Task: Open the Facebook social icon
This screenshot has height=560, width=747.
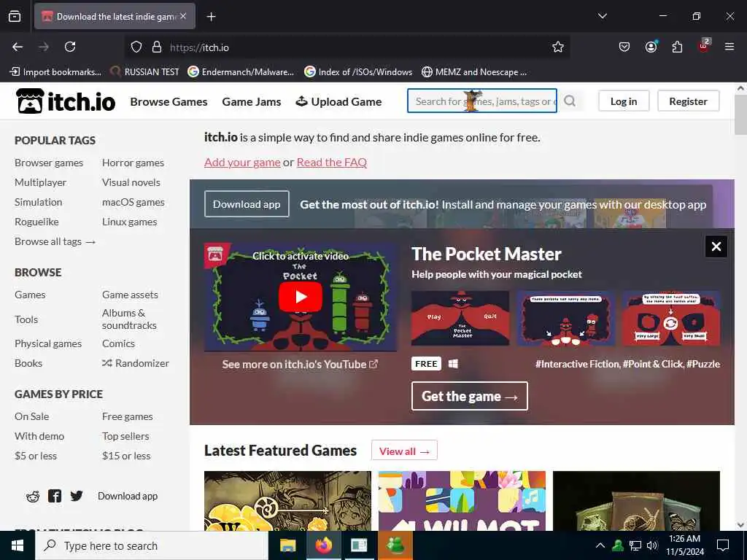Action: tap(55, 496)
